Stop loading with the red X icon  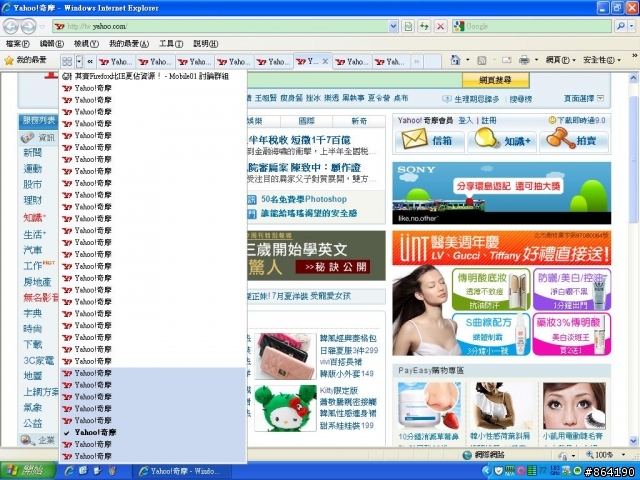pos(440,27)
